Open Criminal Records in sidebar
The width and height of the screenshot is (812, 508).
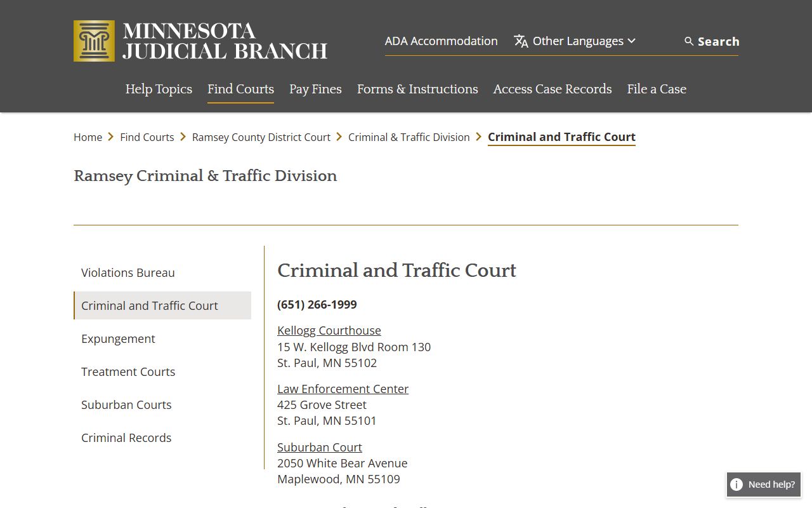(x=162, y=438)
